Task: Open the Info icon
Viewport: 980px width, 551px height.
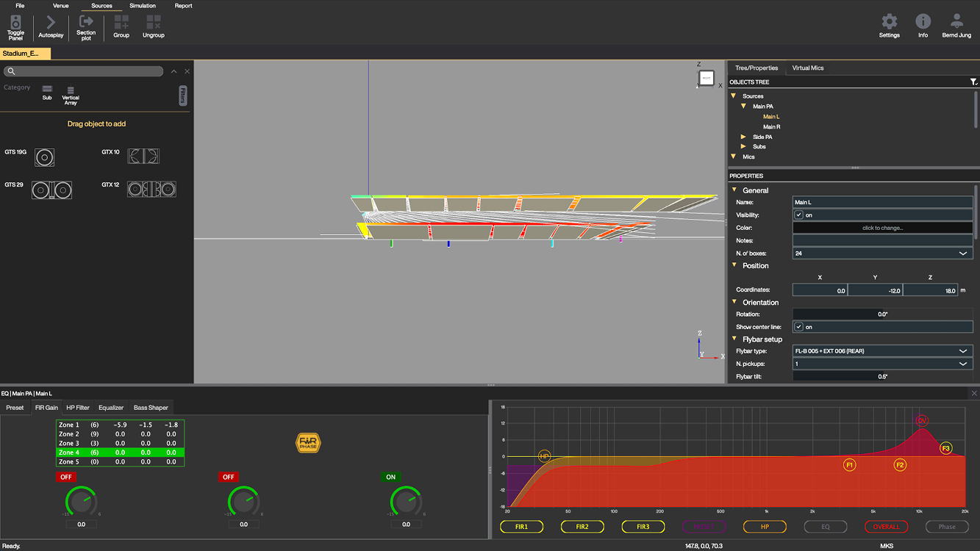Action: 923,21
